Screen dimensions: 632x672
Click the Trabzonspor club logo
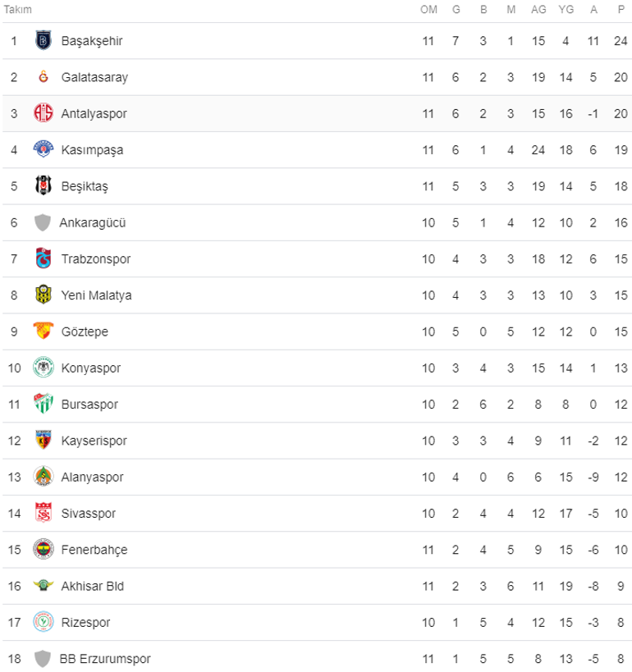point(43,258)
